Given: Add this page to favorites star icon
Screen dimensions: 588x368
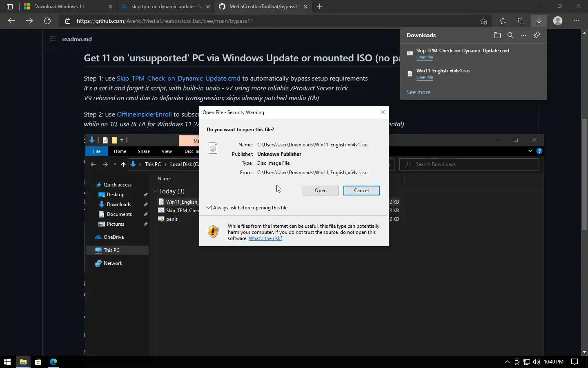Looking at the screenshot, I should pyautogui.click(x=483, y=21).
